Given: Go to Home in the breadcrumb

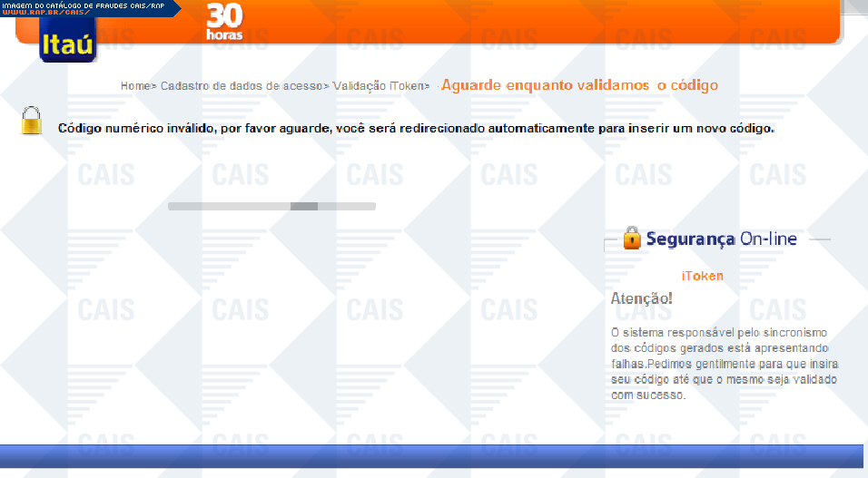Looking at the screenshot, I should point(134,86).
